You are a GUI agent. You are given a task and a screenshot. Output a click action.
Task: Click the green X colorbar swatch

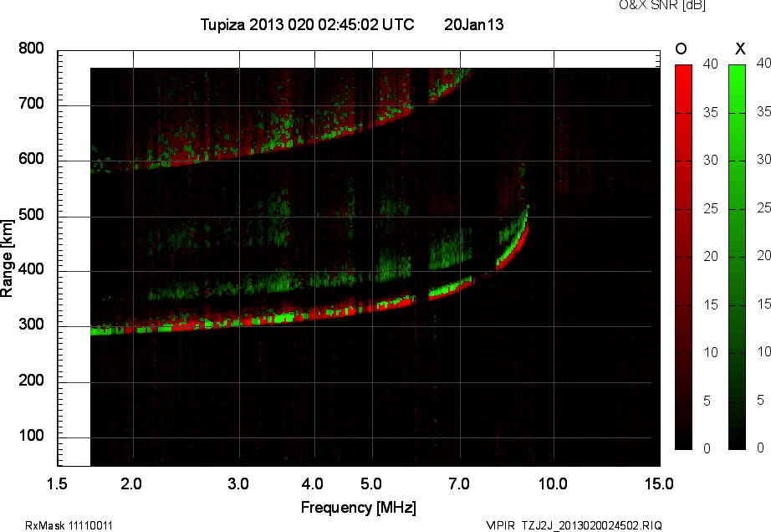tap(737, 257)
